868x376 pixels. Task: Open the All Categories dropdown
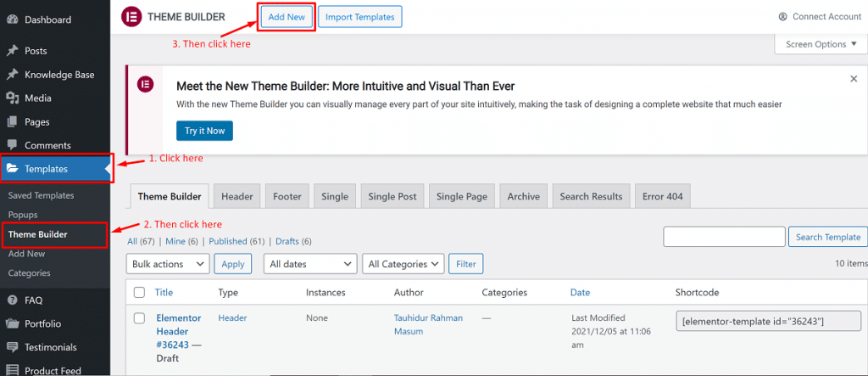pos(403,264)
